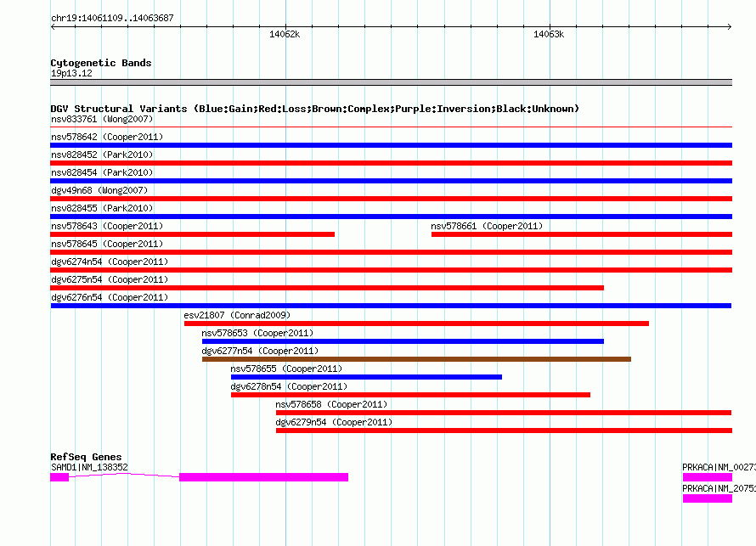
Task: Select nsv828455 (Park2010) variant label
Action: point(102,208)
